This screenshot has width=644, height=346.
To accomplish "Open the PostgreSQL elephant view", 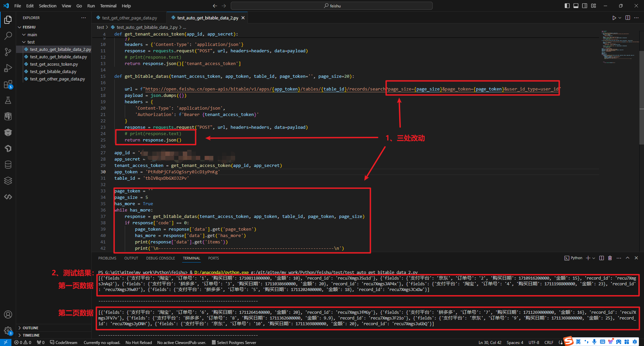I will (x=8, y=116).
